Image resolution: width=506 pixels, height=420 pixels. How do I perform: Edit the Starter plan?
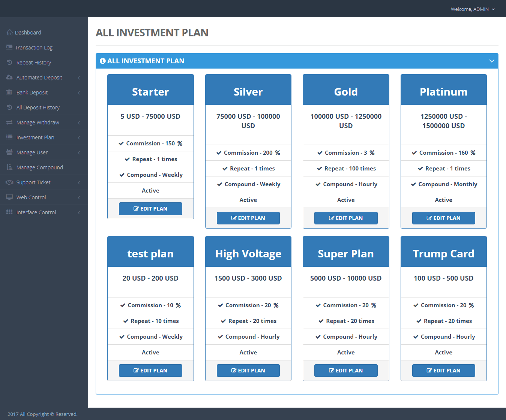[x=150, y=209]
